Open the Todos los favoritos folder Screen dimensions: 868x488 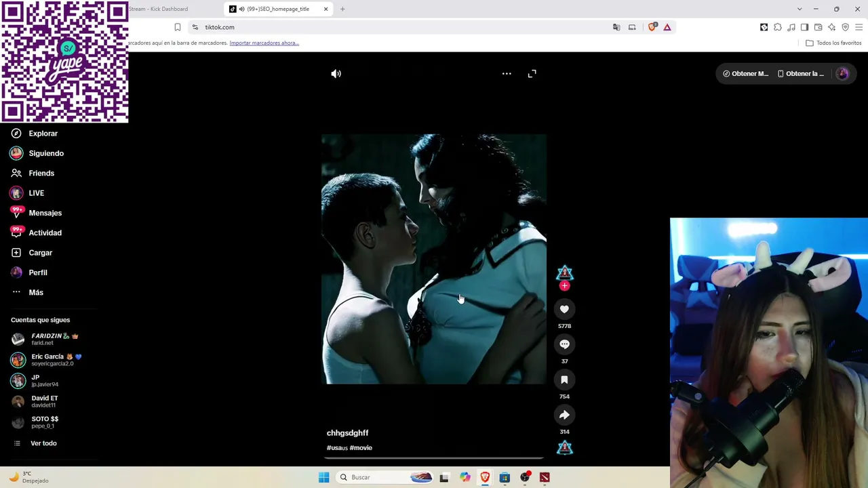833,43
